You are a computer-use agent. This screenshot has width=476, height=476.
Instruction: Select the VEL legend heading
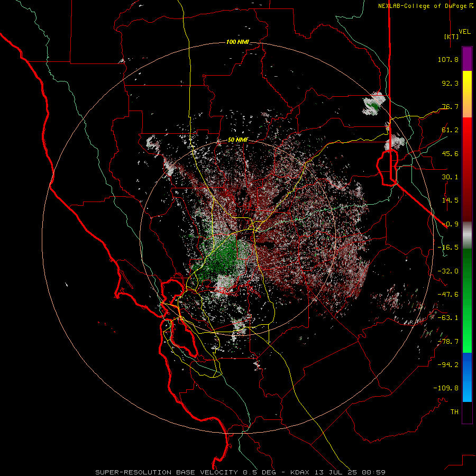464,31
